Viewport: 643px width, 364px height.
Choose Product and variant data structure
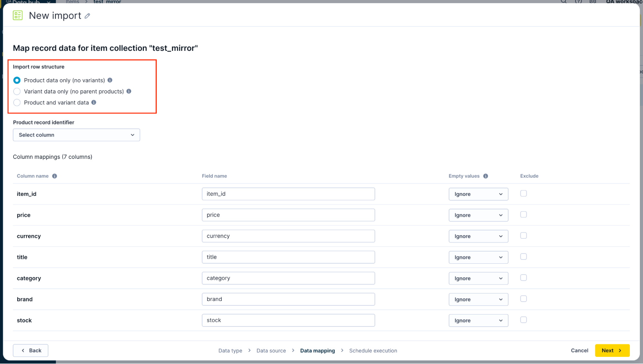[17, 103]
